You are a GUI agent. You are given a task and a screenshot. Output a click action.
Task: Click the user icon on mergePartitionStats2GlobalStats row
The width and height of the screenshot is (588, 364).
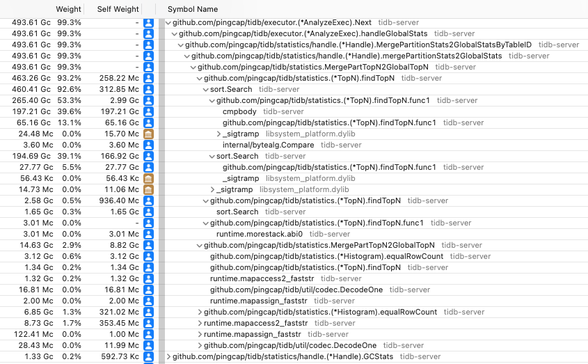(148, 56)
